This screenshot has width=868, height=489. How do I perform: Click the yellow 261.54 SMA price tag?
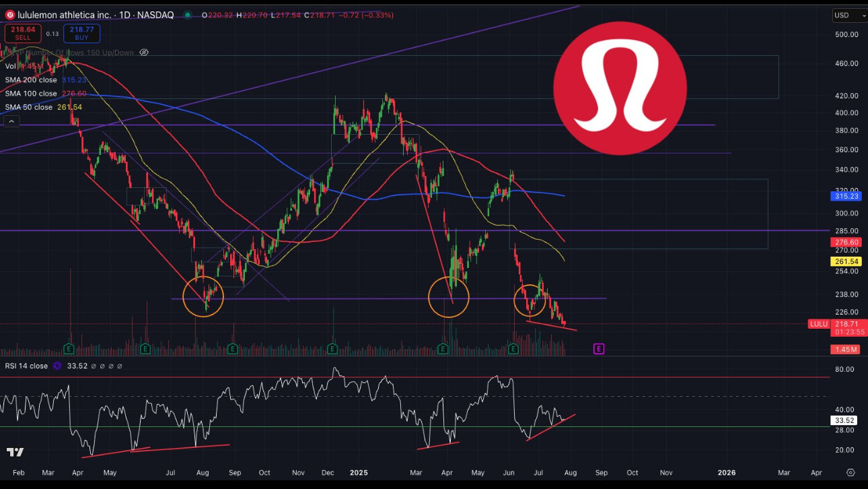847,261
